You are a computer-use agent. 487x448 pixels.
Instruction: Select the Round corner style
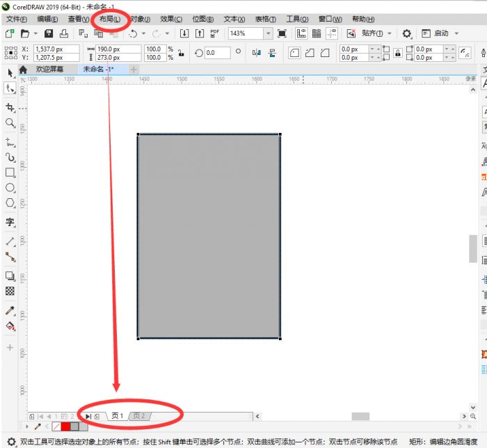(x=294, y=53)
